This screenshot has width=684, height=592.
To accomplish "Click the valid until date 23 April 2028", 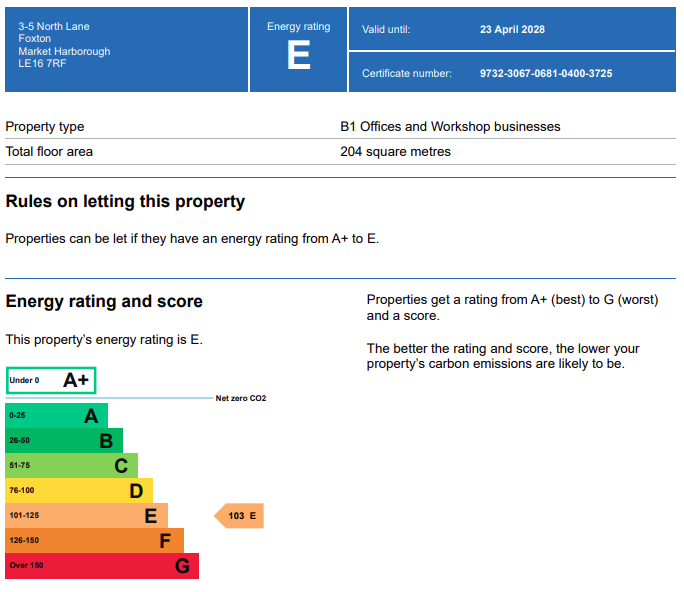I will [512, 30].
